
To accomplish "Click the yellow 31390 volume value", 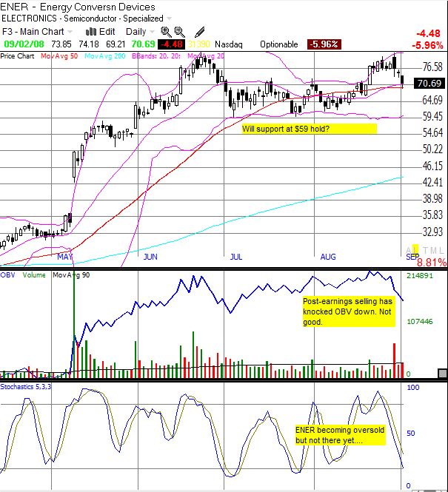I will pyautogui.click(x=199, y=44).
